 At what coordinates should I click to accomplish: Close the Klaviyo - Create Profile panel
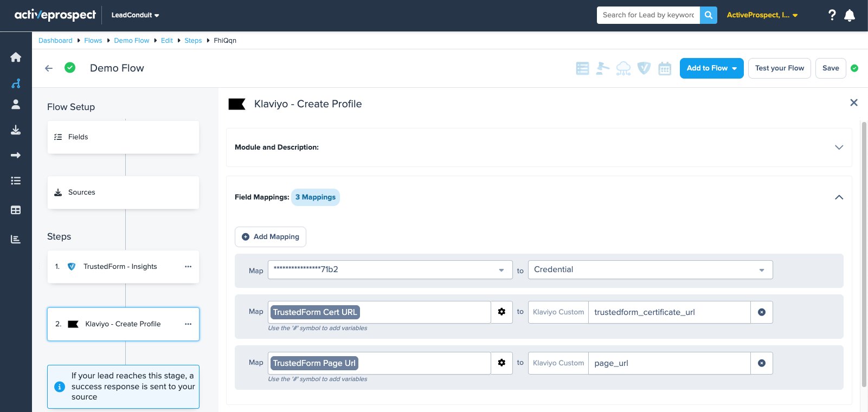854,102
